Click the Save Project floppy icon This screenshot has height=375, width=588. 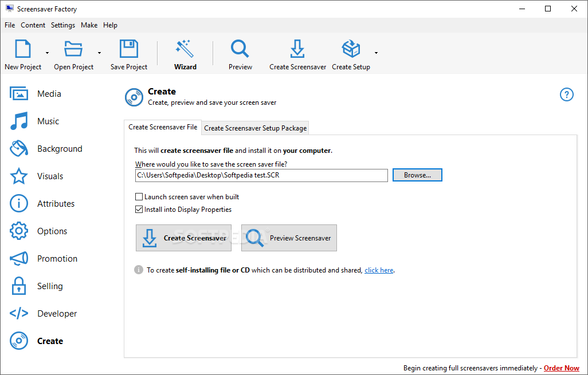pyautogui.click(x=128, y=49)
